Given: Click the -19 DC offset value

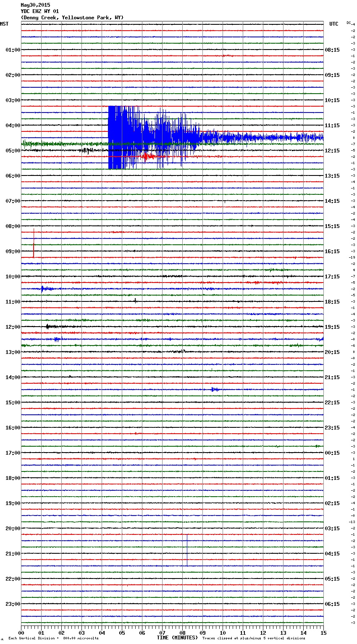Looking at the screenshot, I should (x=352, y=257).
